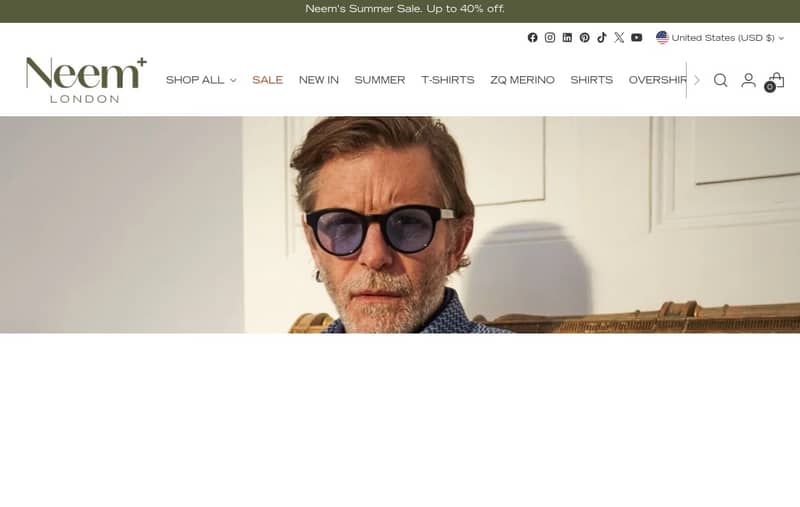Go to the SALE menu item
This screenshot has height=507, width=800.
267,80
